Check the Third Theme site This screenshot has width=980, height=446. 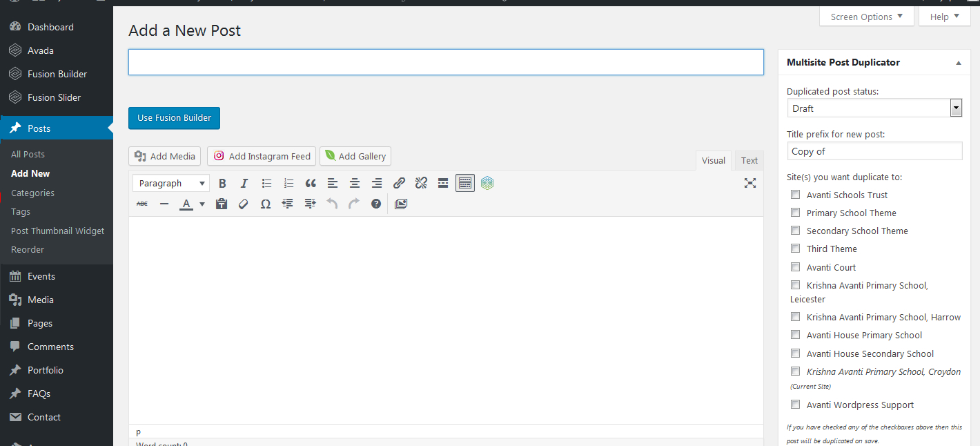[796, 249]
